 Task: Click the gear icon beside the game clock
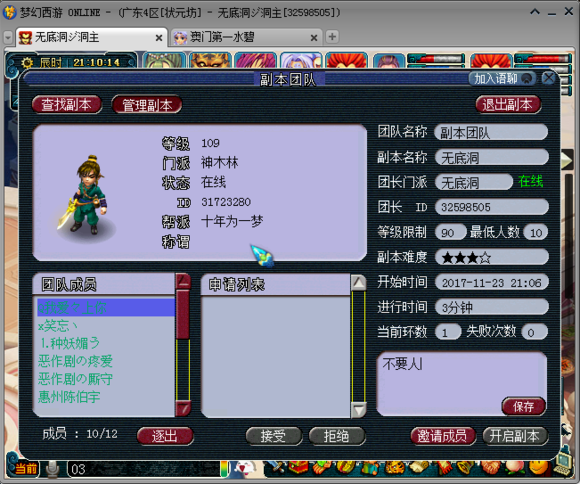tap(27, 62)
